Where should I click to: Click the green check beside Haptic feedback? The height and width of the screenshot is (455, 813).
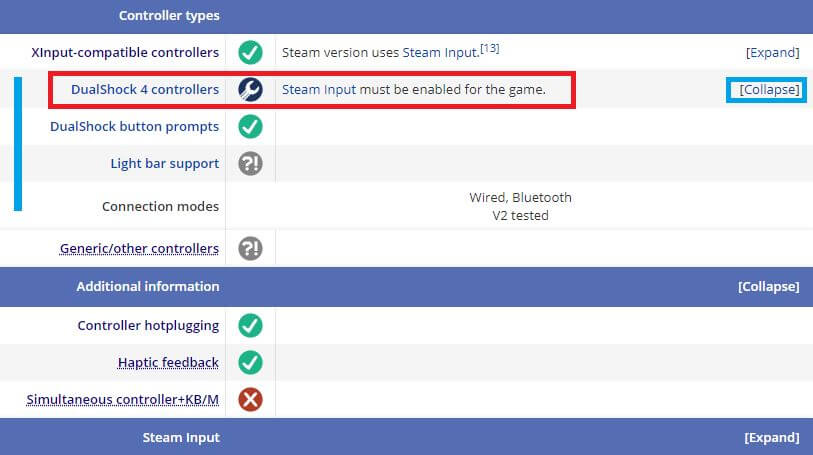pyautogui.click(x=250, y=363)
